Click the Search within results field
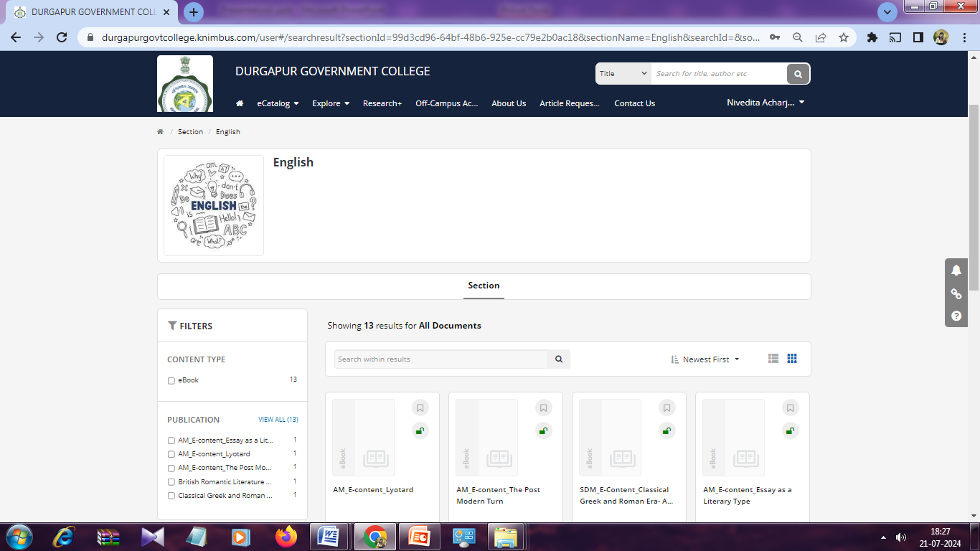 coord(440,359)
